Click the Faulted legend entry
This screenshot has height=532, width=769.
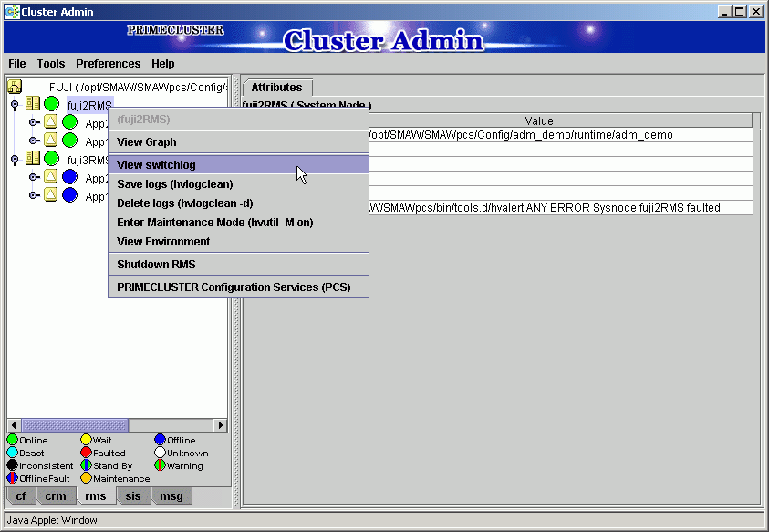pos(103,453)
